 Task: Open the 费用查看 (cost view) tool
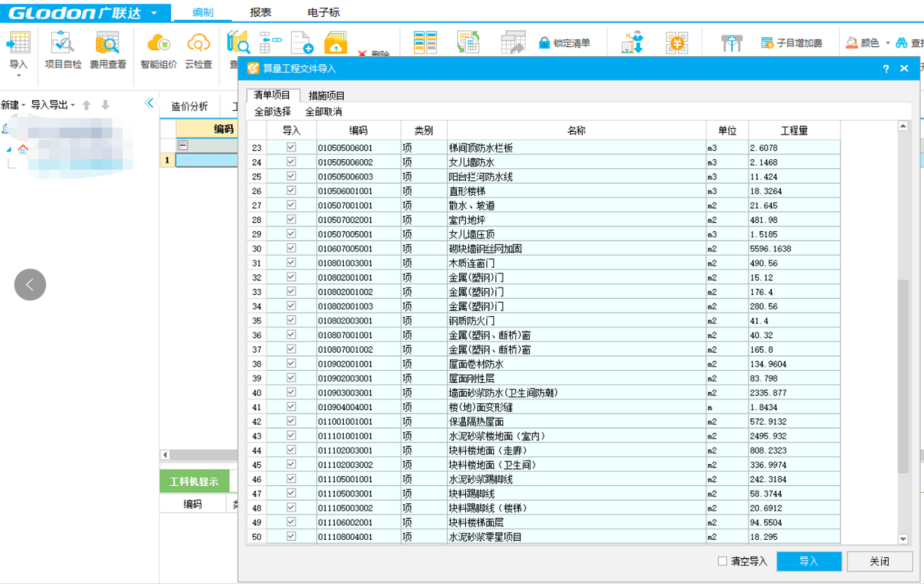click(107, 44)
